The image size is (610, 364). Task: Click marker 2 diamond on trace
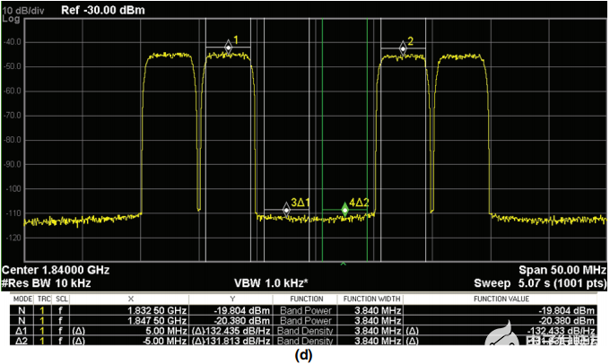click(403, 48)
